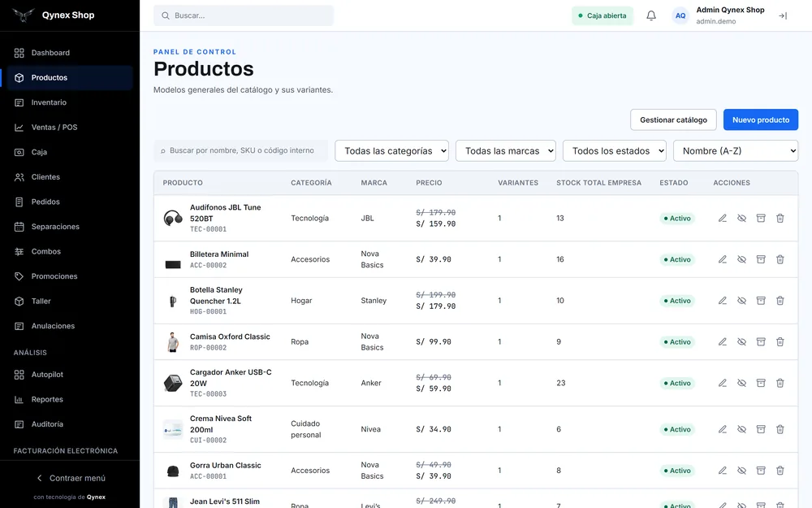Edit the Camisa Oxford Classic product
The width and height of the screenshot is (812, 508).
pos(723,341)
